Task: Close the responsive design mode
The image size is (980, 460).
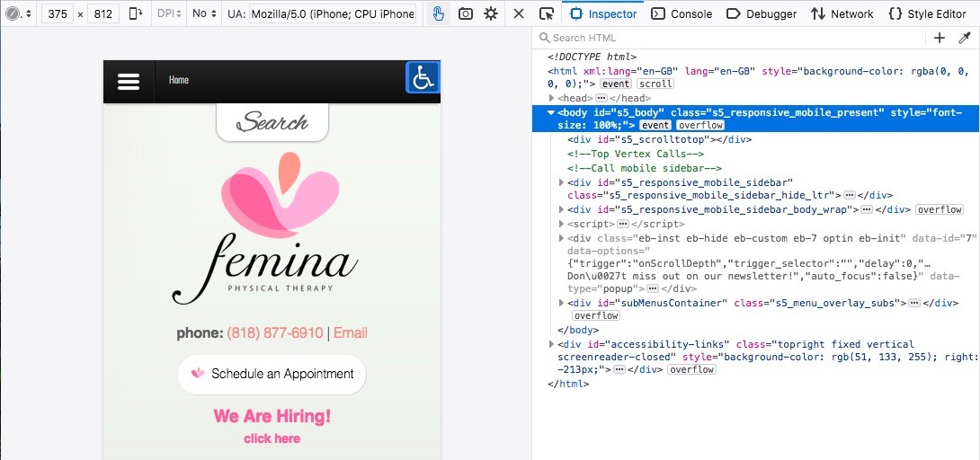Action: [519, 13]
